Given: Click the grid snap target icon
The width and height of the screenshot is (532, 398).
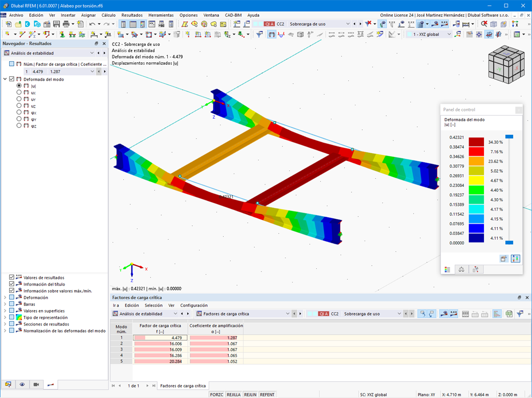Looking at the screenshot, I should click(479, 34).
